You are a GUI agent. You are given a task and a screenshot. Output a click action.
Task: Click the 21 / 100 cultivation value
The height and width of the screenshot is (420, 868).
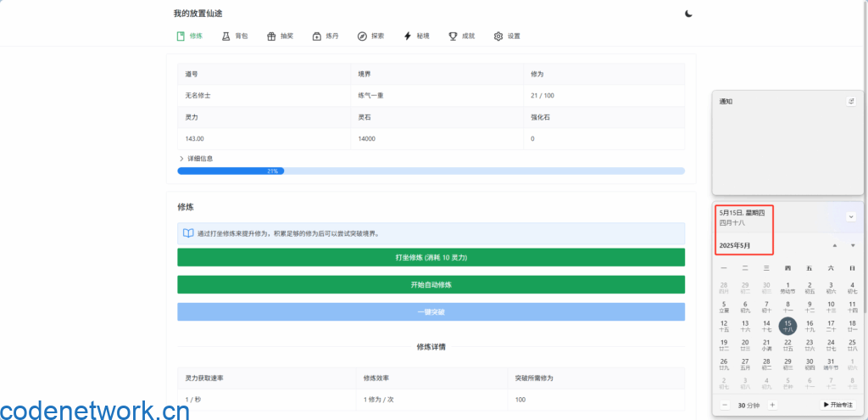[542, 95]
